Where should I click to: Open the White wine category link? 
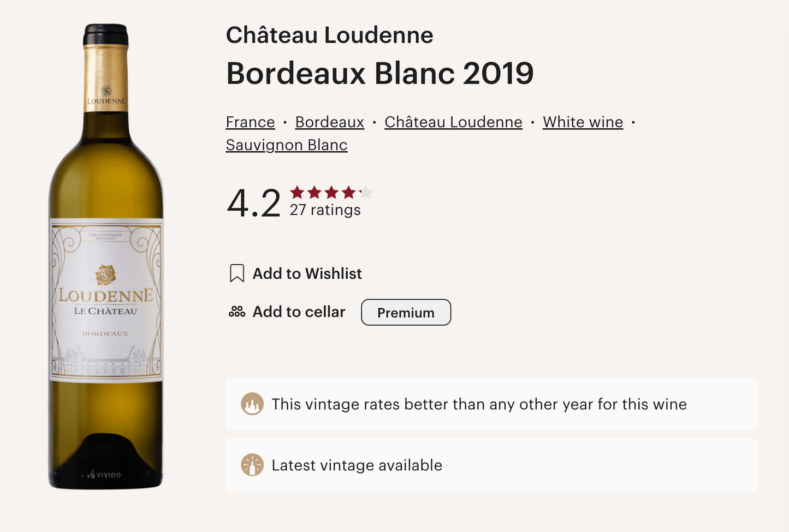coord(583,122)
